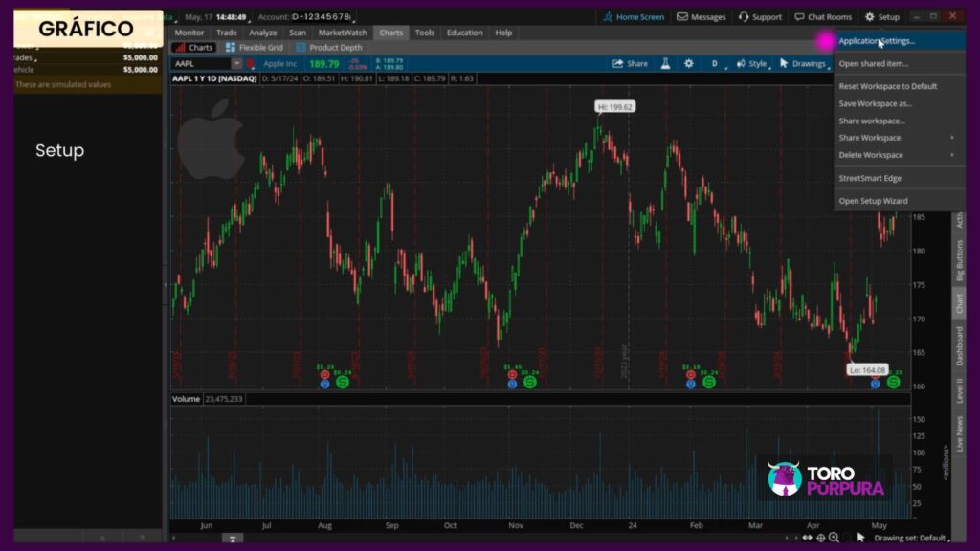The width and height of the screenshot is (980, 551).
Task: Open the Product Depth sub-tab
Action: tap(329, 48)
